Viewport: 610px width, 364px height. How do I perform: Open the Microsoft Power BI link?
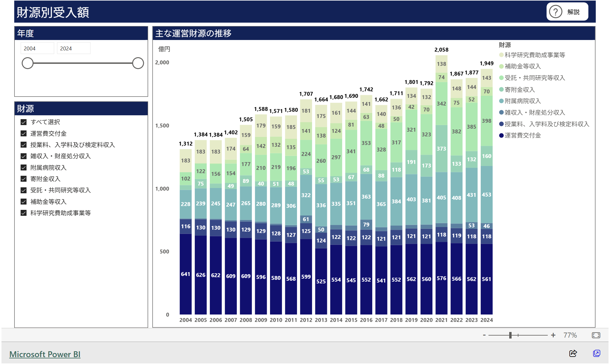point(45,354)
